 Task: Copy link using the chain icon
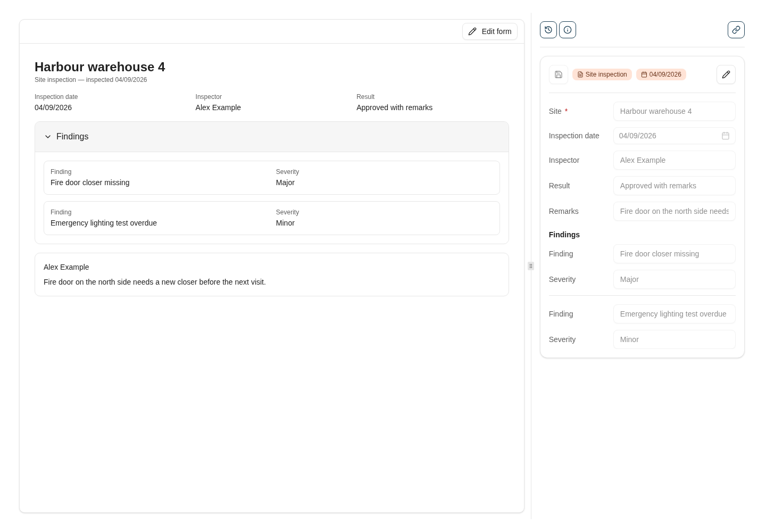(x=736, y=30)
